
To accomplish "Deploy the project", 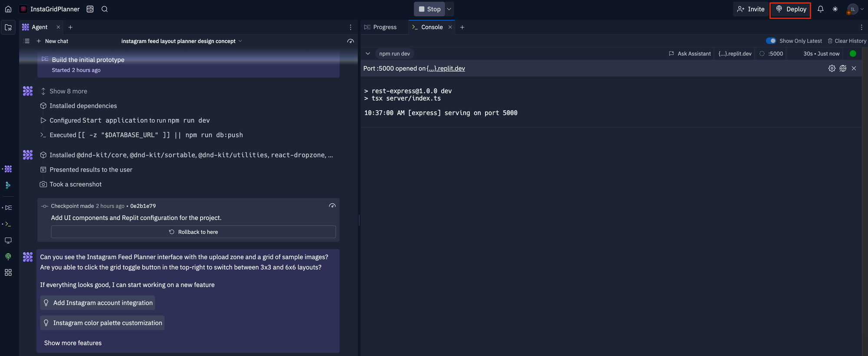I will pyautogui.click(x=790, y=9).
